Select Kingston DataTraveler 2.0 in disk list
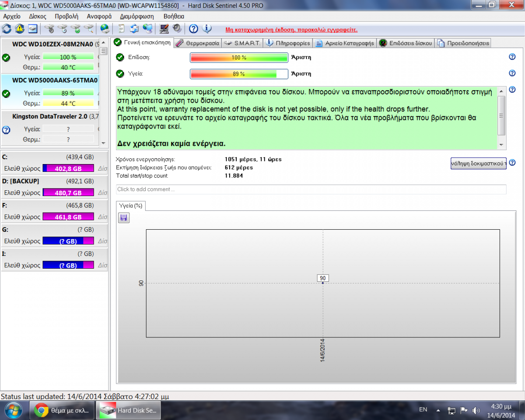 click(50, 128)
